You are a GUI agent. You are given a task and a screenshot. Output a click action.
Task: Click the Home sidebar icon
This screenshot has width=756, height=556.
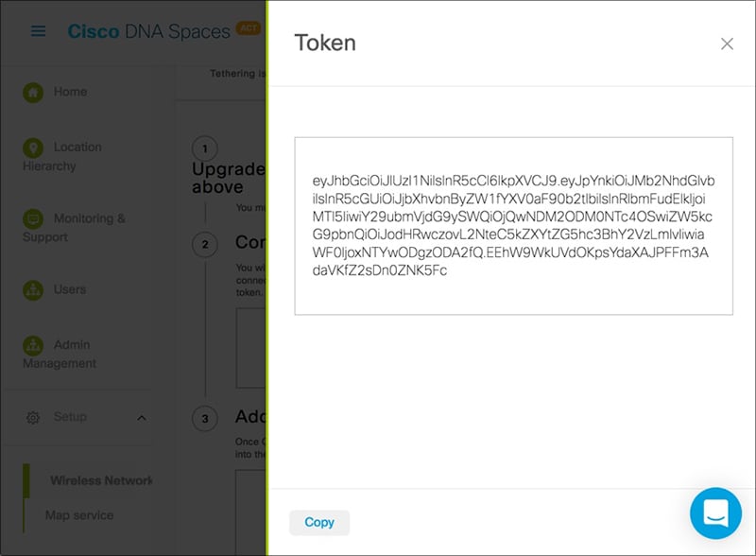coord(33,92)
